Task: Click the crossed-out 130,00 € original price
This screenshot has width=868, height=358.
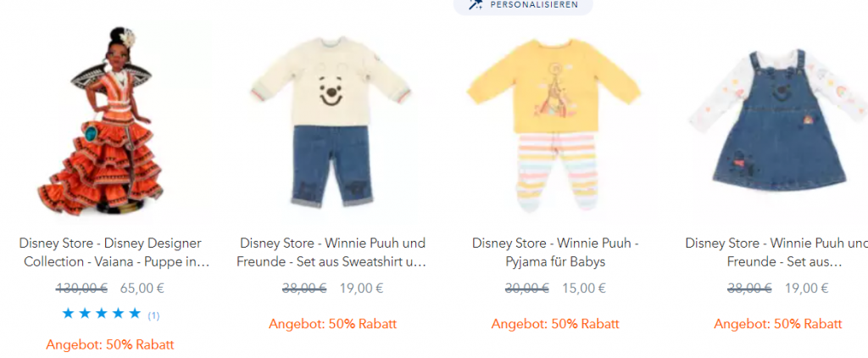Action: [82, 288]
